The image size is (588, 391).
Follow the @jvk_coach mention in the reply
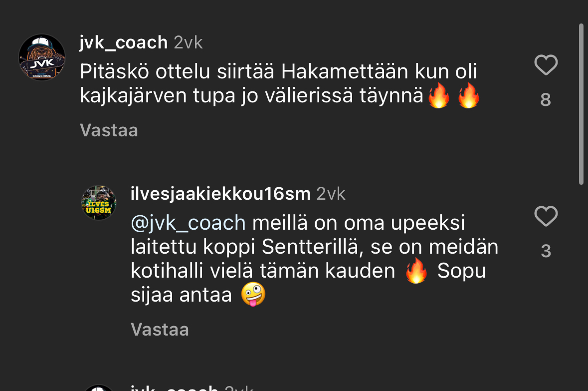[188, 223]
